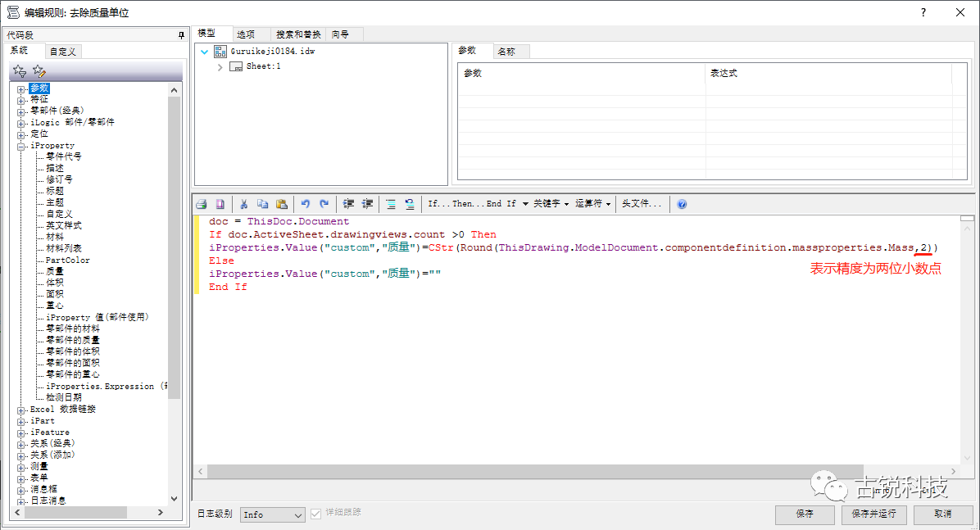Click 检测日期 snippet item
The width and height of the screenshot is (980, 530).
(x=63, y=397)
